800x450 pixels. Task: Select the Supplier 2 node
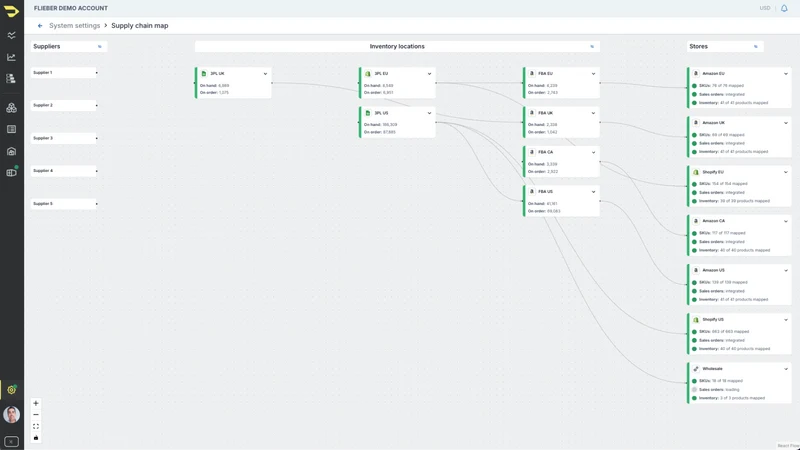tap(64, 105)
